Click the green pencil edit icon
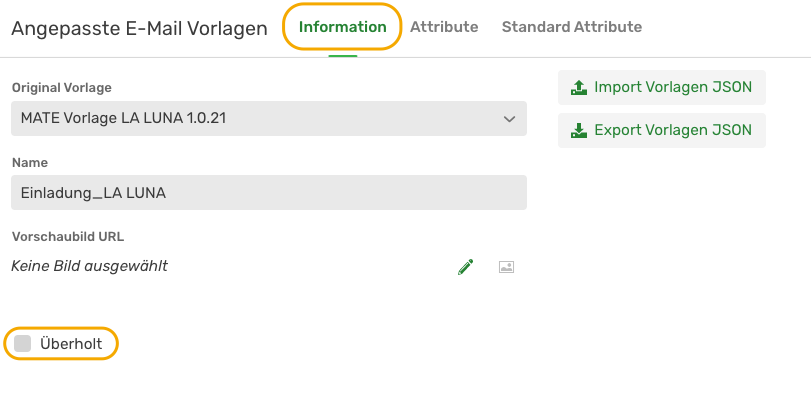This screenshot has height=418, width=811. tap(465, 267)
